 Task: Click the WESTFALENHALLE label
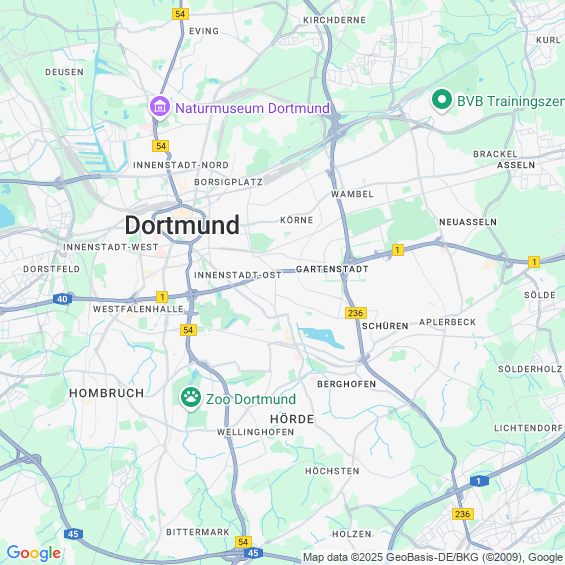[138, 309]
